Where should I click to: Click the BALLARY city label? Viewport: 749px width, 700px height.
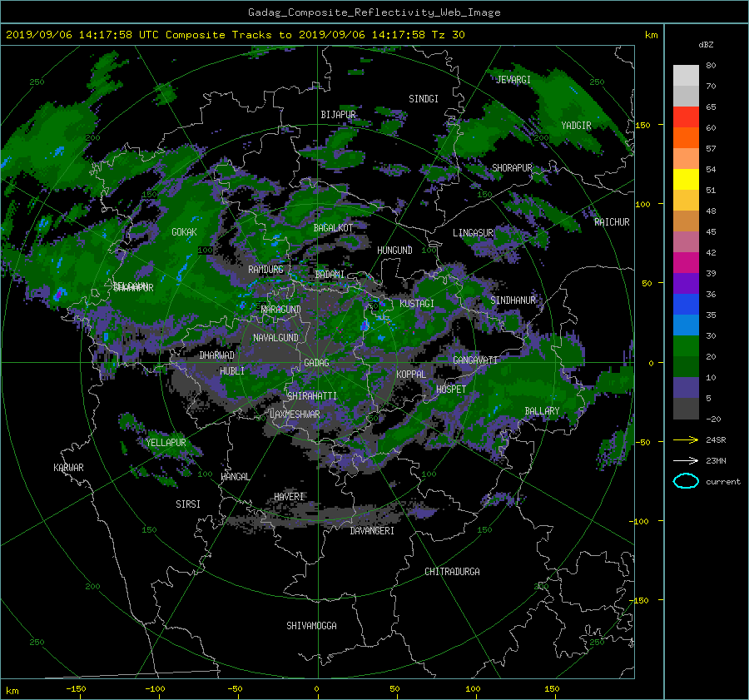pyautogui.click(x=542, y=411)
